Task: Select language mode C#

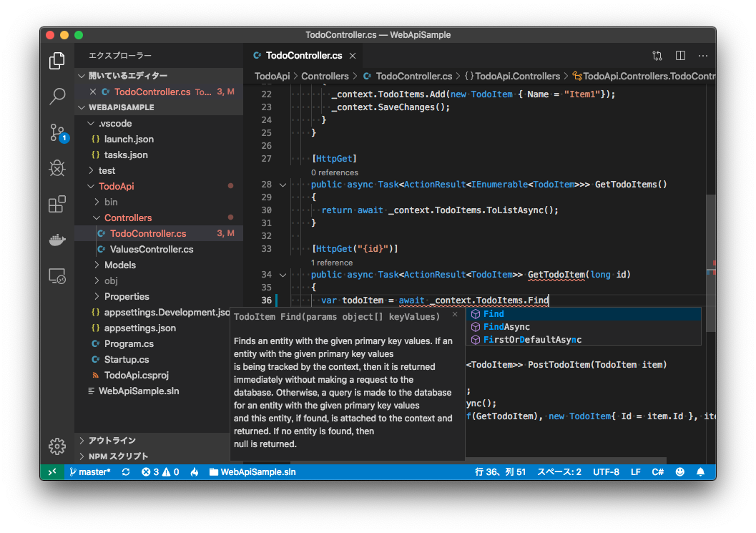Action: pyautogui.click(x=657, y=471)
